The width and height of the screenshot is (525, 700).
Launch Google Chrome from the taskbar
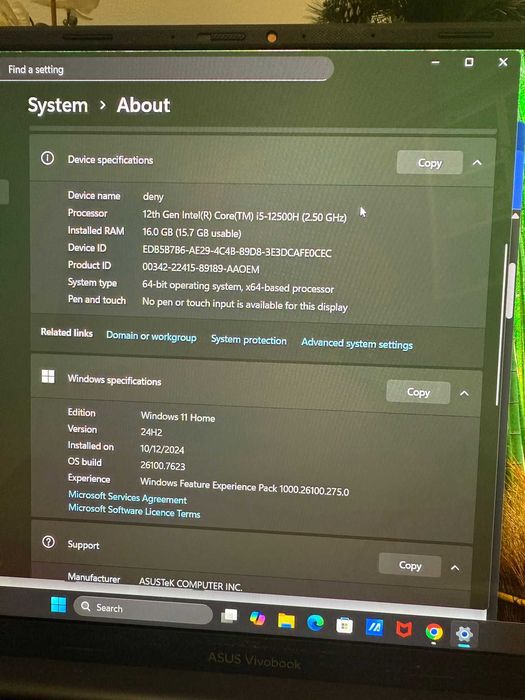coord(433,632)
